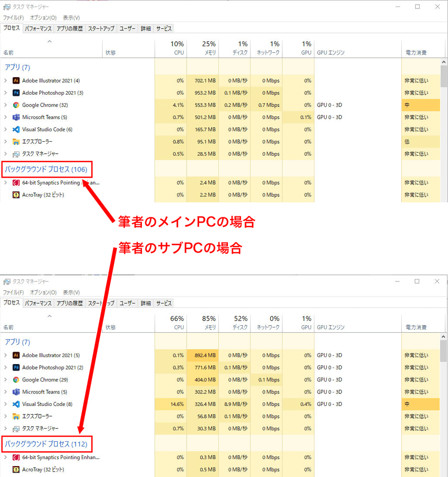Viewport: 448px width, 477px height.
Task: Click エクスプローラー folder icon in top window
Action: 16,142
